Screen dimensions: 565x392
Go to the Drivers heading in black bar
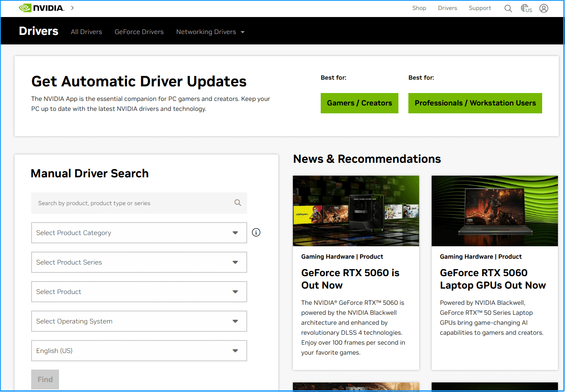(x=39, y=31)
